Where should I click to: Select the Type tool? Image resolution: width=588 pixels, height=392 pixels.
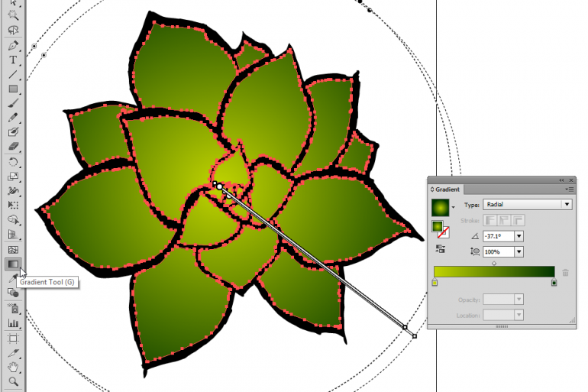13,60
